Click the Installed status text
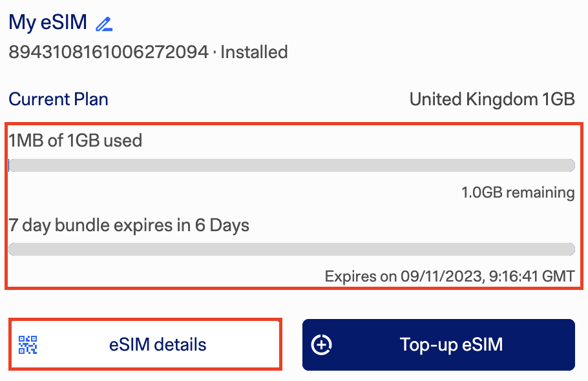The height and width of the screenshot is (381, 588). (254, 52)
